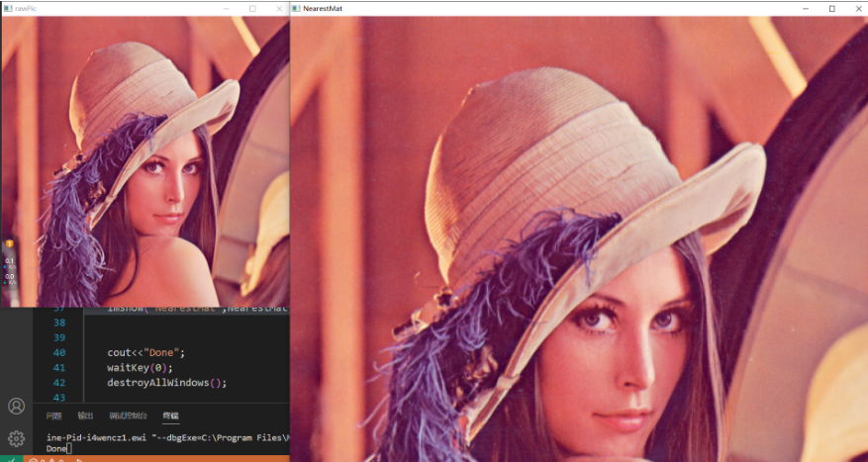This screenshot has width=868, height=462.
Task: Click the NearestMat title bar text
Action: pyautogui.click(x=323, y=9)
